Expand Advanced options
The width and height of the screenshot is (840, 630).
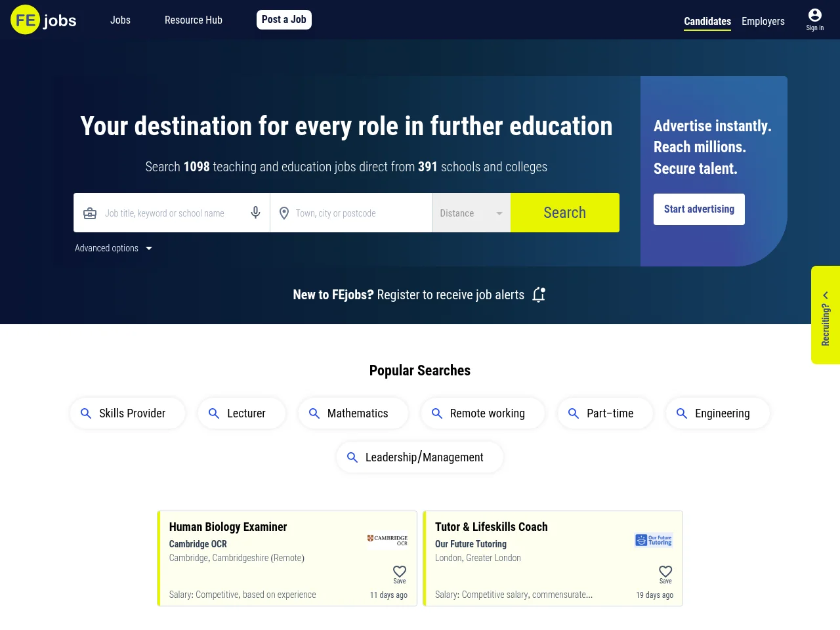click(x=114, y=248)
